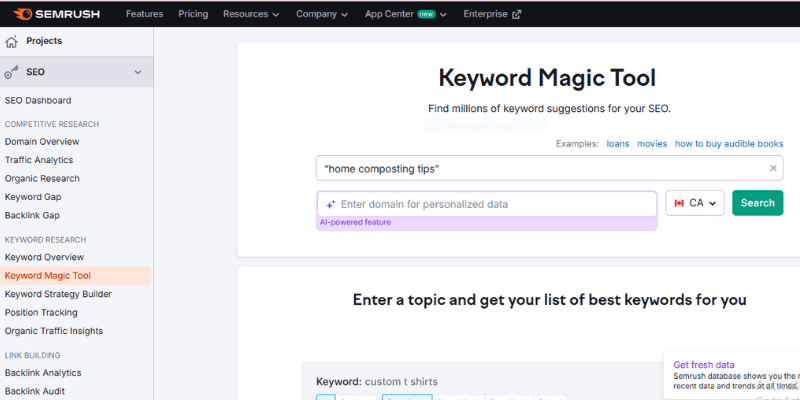The width and height of the screenshot is (800, 400).
Task: Click the 'COMPETITIVE RESEARCH' section heading
Action: click(52, 124)
